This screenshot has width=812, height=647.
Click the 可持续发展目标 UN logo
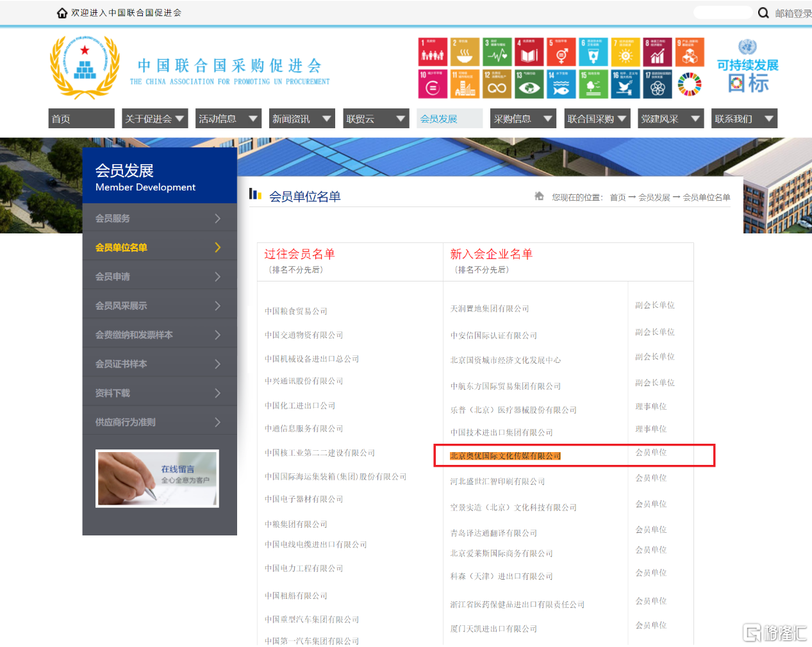click(x=747, y=66)
